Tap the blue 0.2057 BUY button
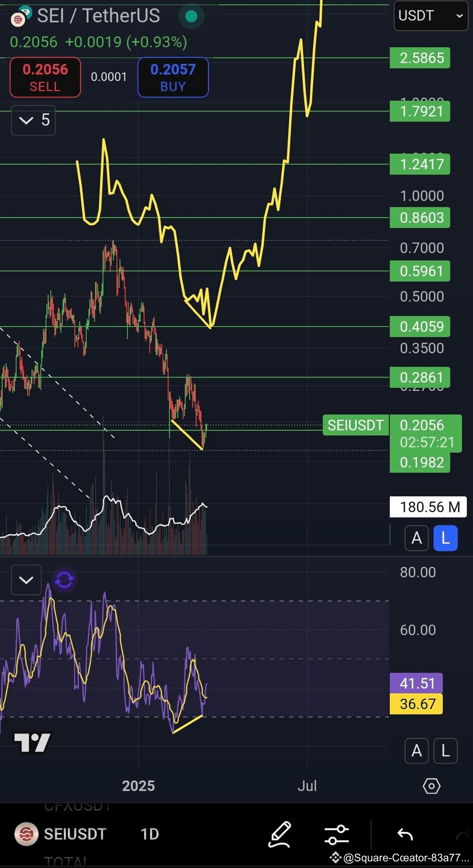Image resolution: width=473 pixels, height=868 pixels. click(173, 77)
